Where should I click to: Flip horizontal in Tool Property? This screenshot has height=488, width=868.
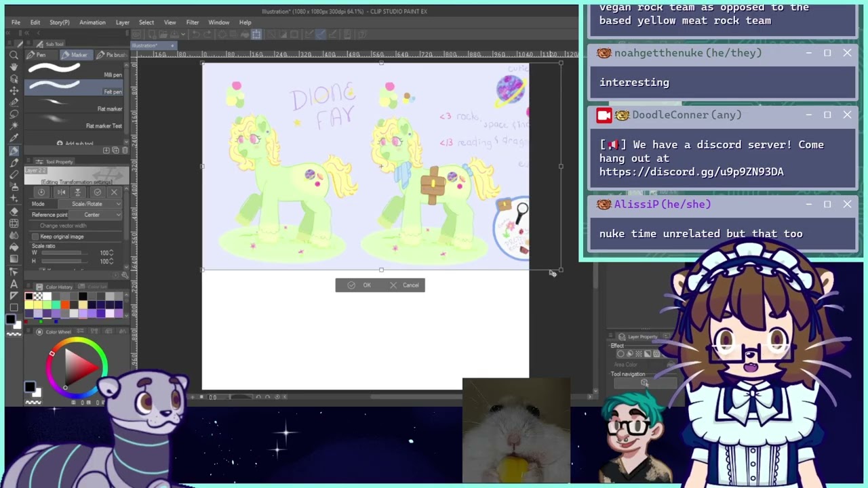pos(61,192)
